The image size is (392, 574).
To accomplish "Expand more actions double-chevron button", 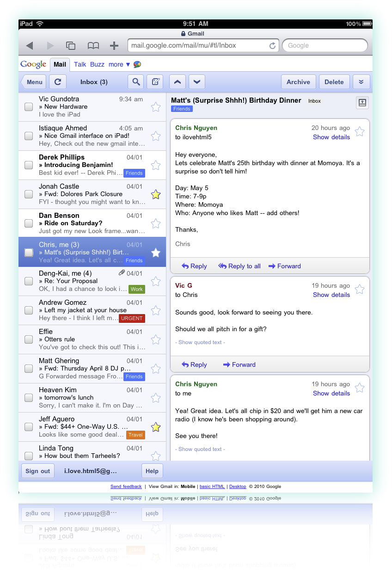I will (x=361, y=82).
